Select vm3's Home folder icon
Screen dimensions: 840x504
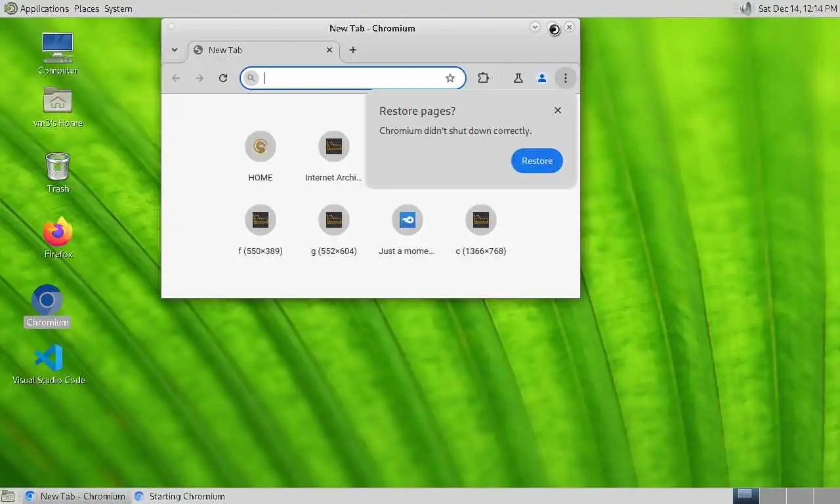[x=58, y=108]
